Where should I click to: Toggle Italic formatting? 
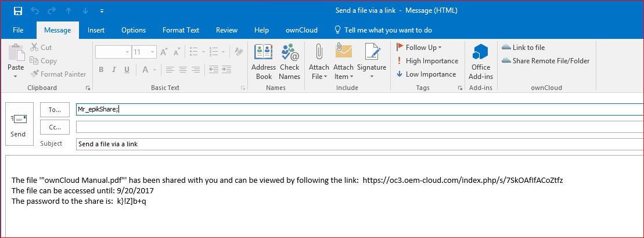(x=114, y=70)
